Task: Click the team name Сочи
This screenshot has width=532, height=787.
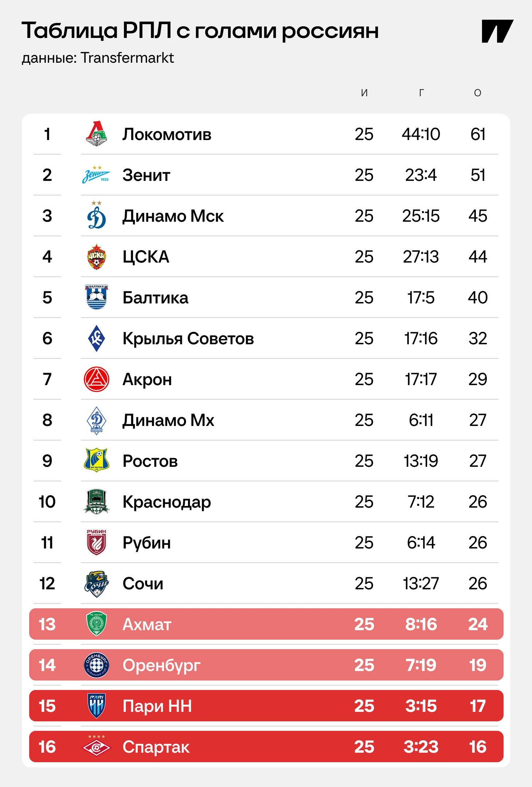Action: [x=143, y=584]
